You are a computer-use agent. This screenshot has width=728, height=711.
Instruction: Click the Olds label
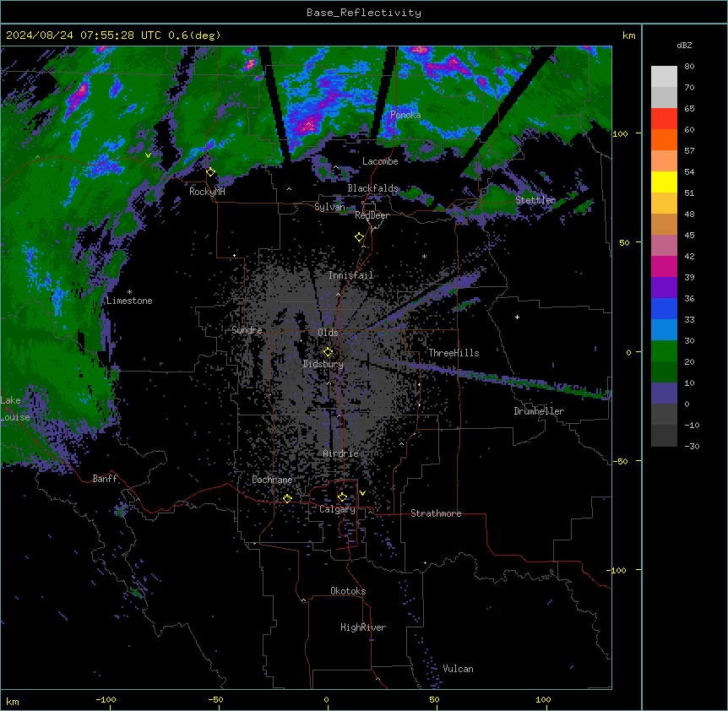click(x=328, y=333)
